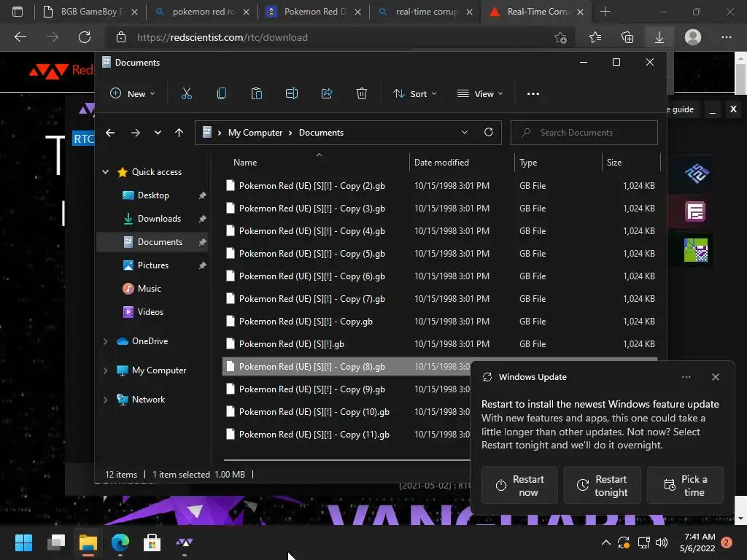Open the Sort dropdown menu
This screenshot has width=747, height=560.
(x=414, y=94)
